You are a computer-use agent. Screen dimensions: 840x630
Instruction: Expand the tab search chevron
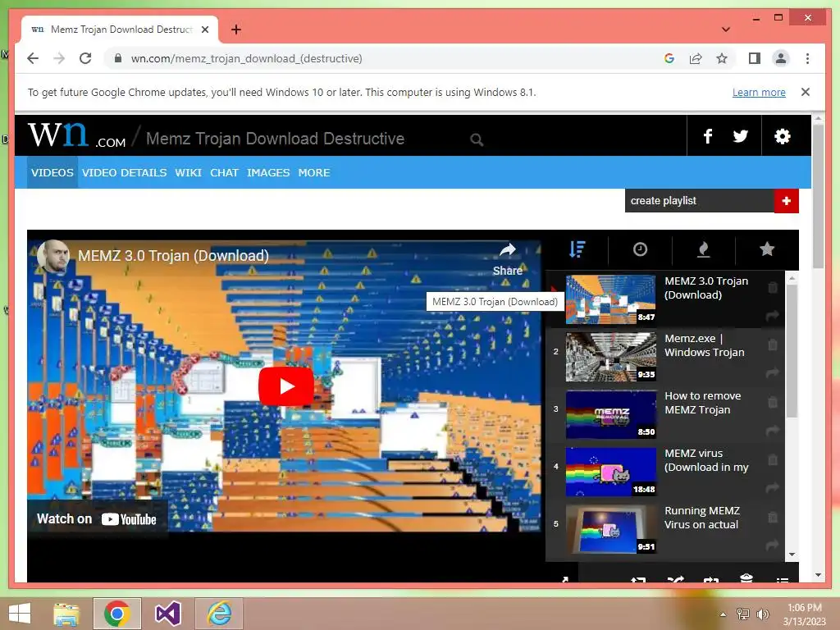tap(725, 30)
